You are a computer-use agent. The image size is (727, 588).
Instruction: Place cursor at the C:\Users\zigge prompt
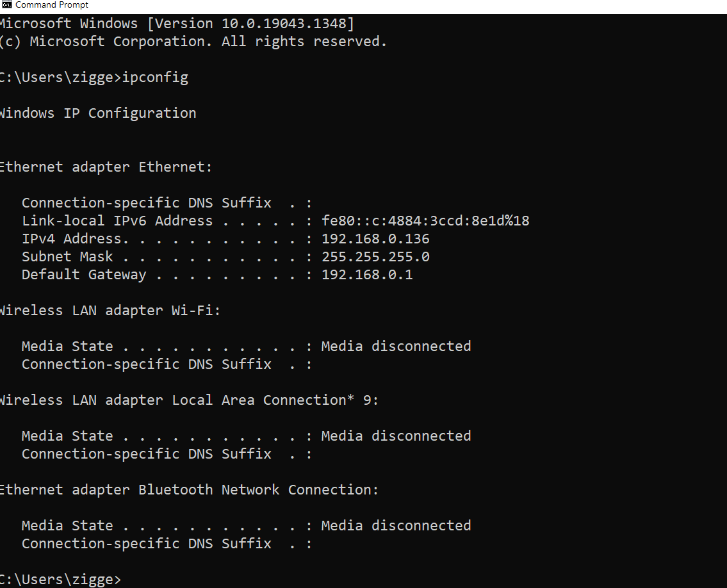61,579
